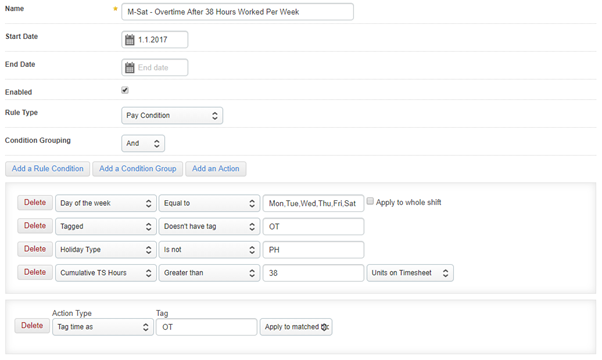Image resolution: width=602 pixels, height=360 pixels.
Task: Click the Mon,Tue,Wed,Thu,Fri,Sat value field
Action: point(313,203)
